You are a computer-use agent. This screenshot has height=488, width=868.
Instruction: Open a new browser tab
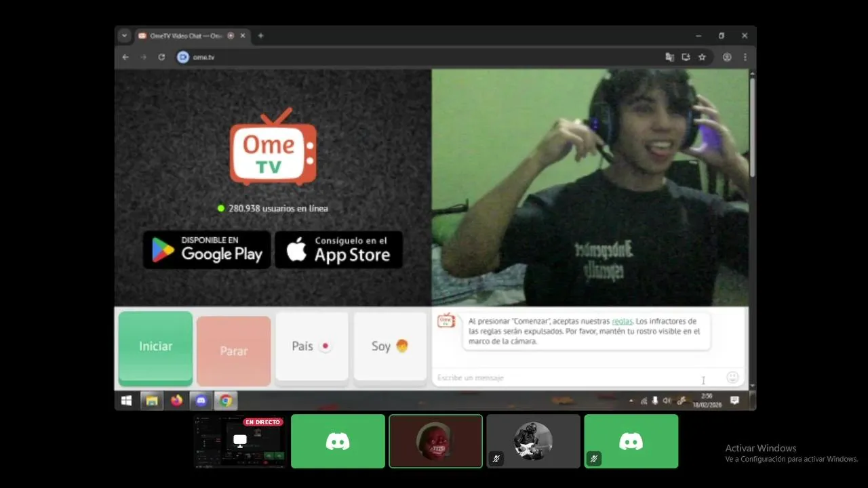click(260, 36)
